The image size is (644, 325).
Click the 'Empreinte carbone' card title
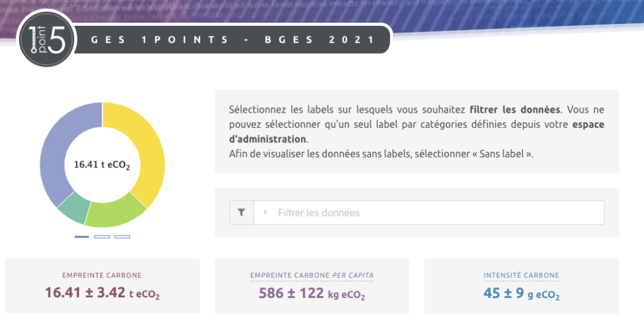pyautogui.click(x=102, y=275)
